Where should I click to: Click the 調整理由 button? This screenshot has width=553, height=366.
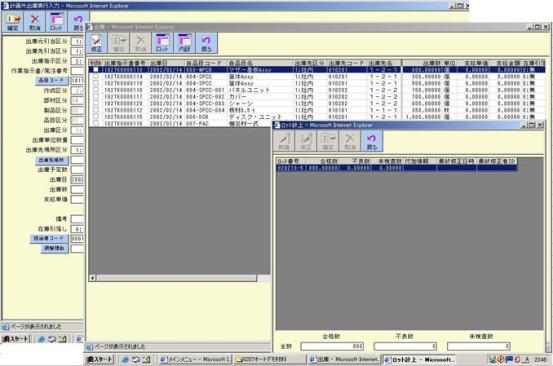(x=55, y=248)
